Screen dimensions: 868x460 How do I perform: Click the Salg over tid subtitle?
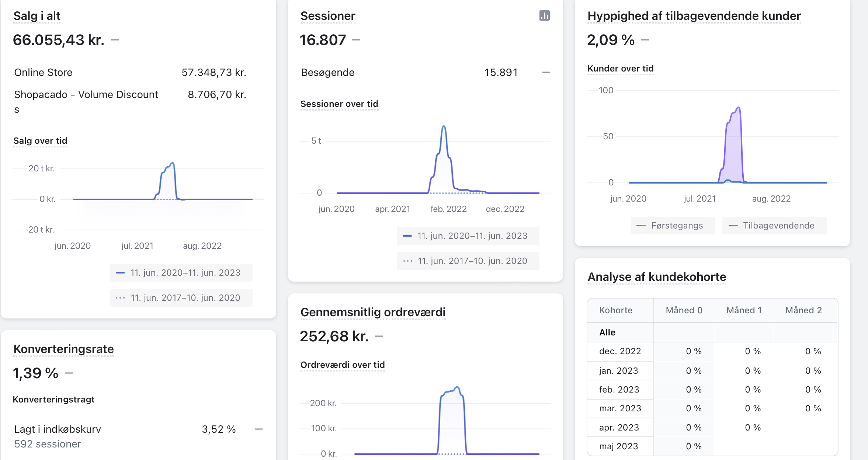pyautogui.click(x=40, y=141)
